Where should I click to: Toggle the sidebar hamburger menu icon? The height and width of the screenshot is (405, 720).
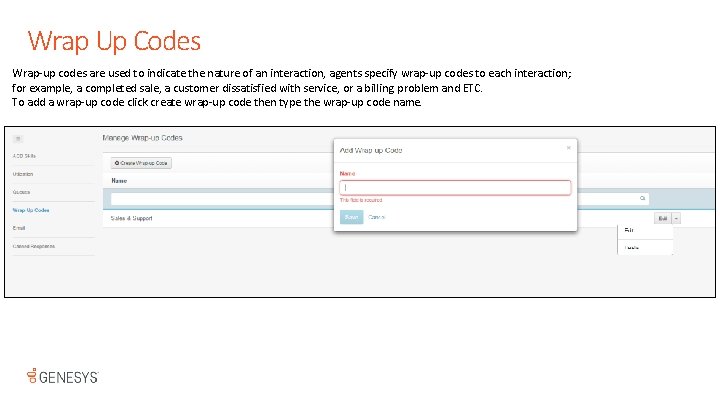coord(18,139)
